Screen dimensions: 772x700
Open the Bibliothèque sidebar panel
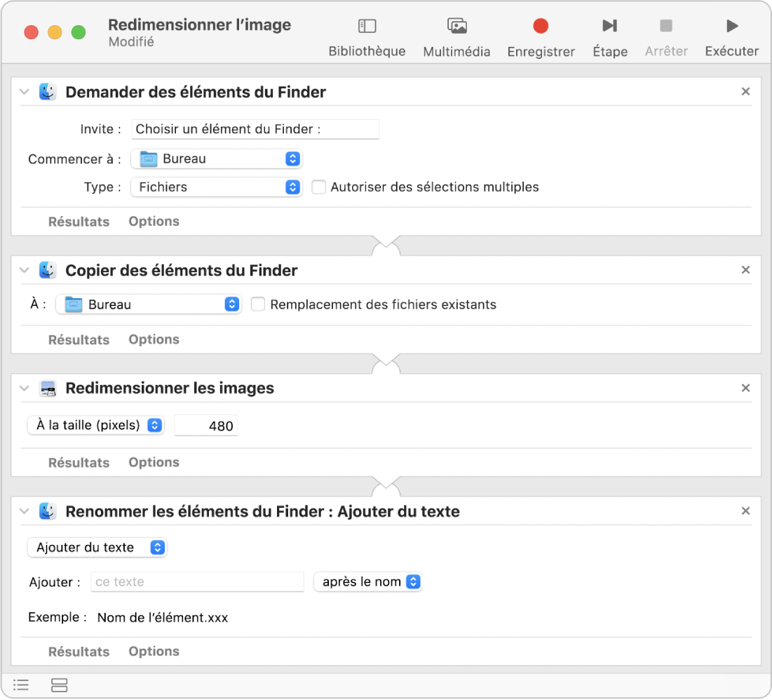click(x=367, y=27)
